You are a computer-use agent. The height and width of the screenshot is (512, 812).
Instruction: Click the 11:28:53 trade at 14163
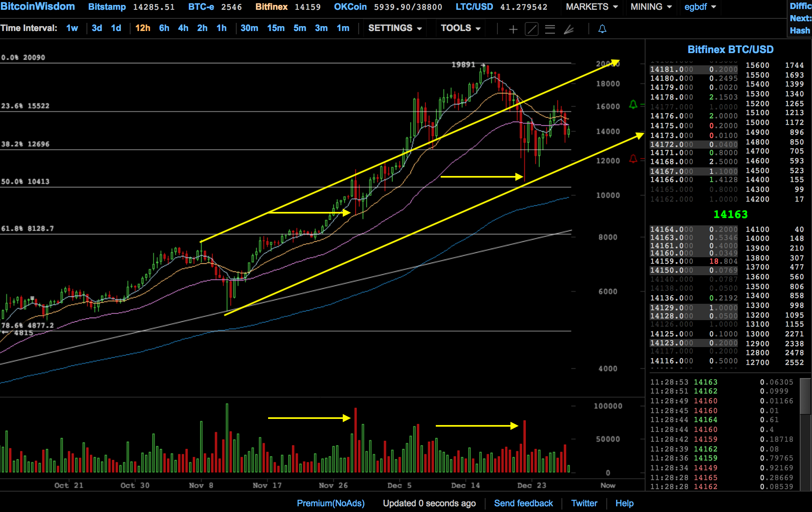click(x=722, y=382)
